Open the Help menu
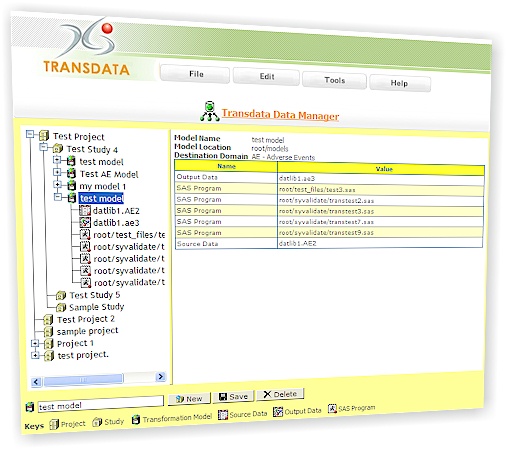The image size is (506, 450). point(400,83)
